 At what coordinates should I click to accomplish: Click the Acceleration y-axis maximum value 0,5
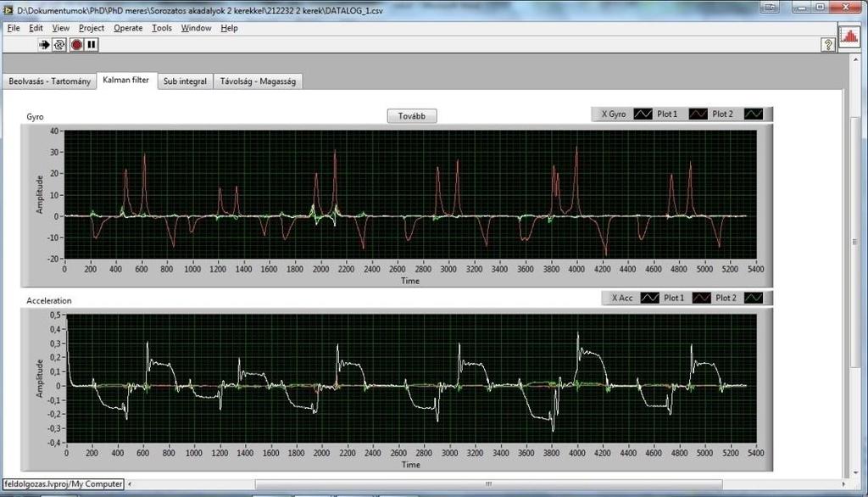(55, 316)
